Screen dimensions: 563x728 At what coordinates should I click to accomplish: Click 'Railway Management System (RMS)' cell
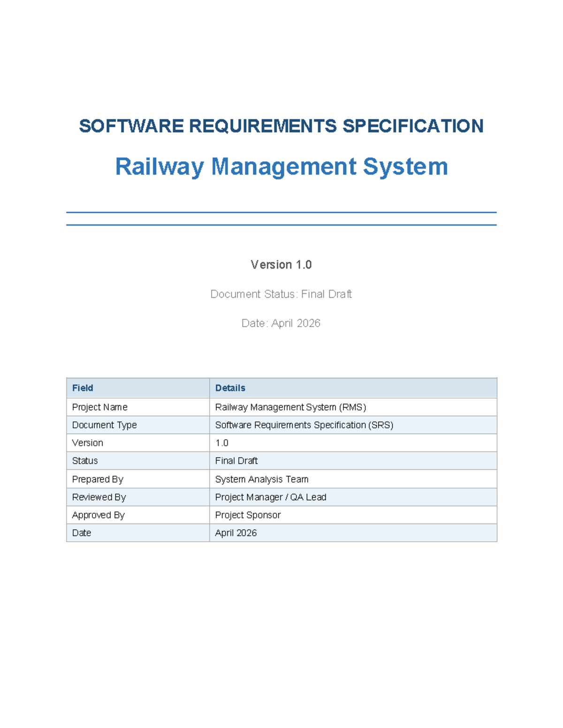pos(353,407)
